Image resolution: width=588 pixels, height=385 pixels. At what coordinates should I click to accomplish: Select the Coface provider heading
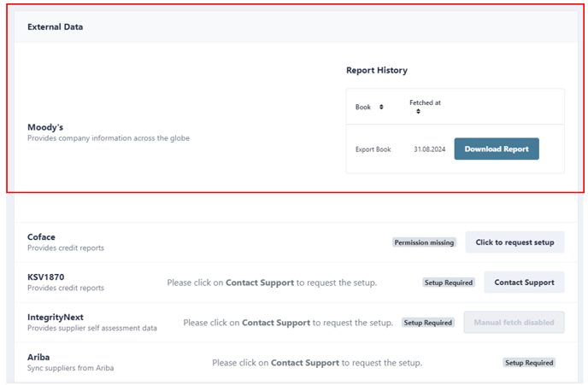point(41,237)
